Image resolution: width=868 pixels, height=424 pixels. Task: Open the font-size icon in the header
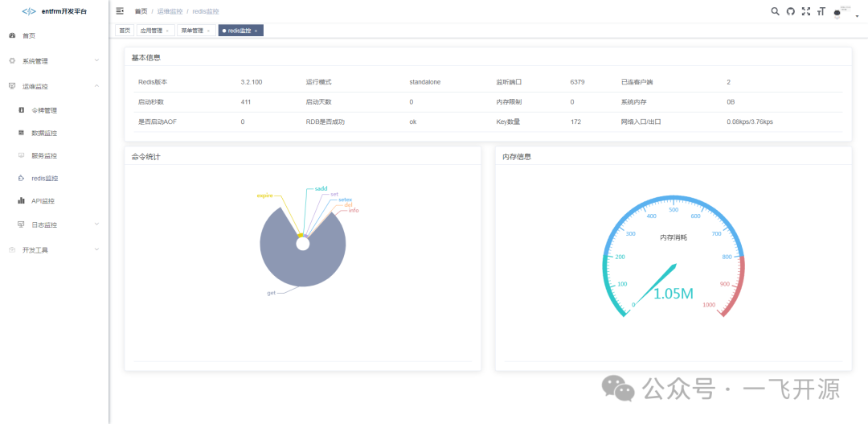pyautogui.click(x=821, y=11)
